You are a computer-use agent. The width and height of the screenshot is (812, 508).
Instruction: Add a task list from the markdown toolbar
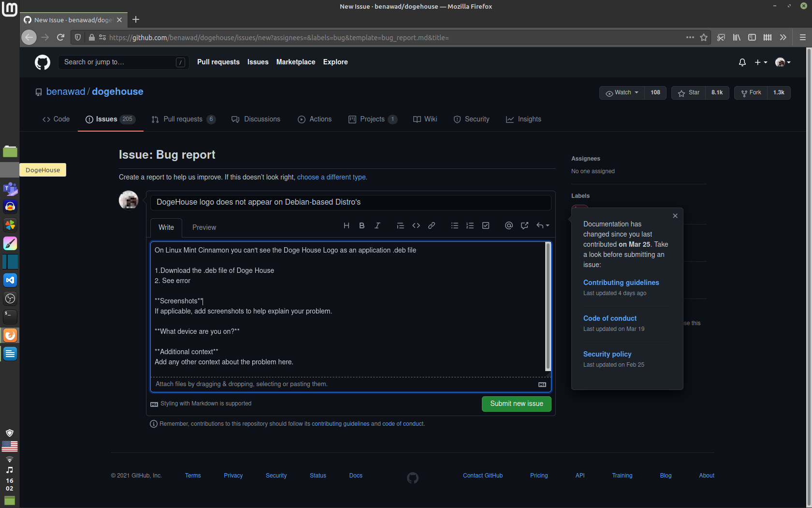[x=485, y=225]
